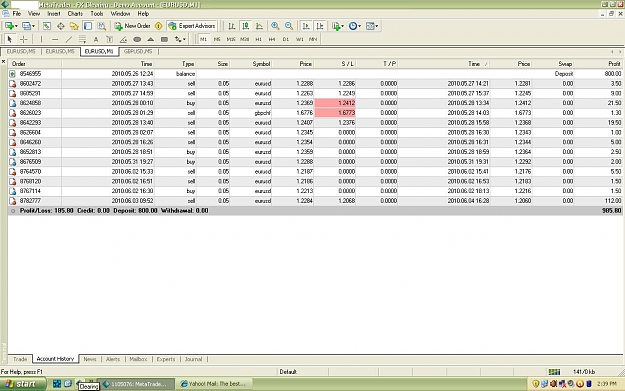Open the New Chart dropdown
The width and height of the screenshot is (625, 391).
coord(11,26)
